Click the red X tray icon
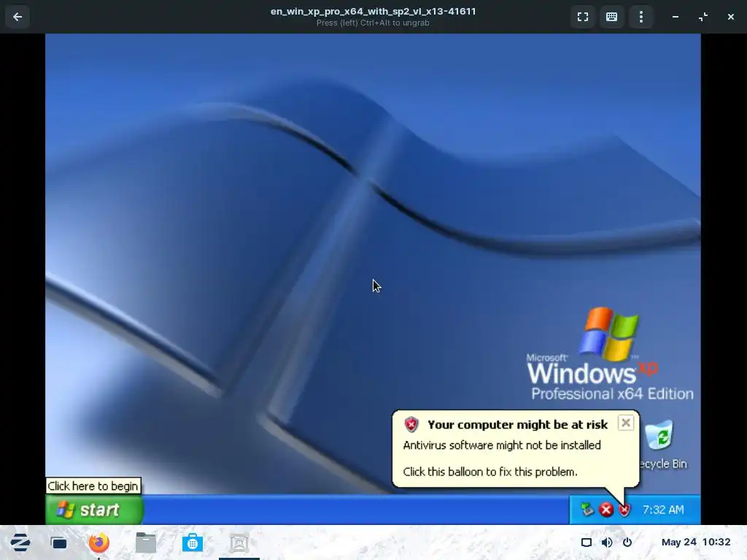The image size is (747, 560). [x=606, y=510]
